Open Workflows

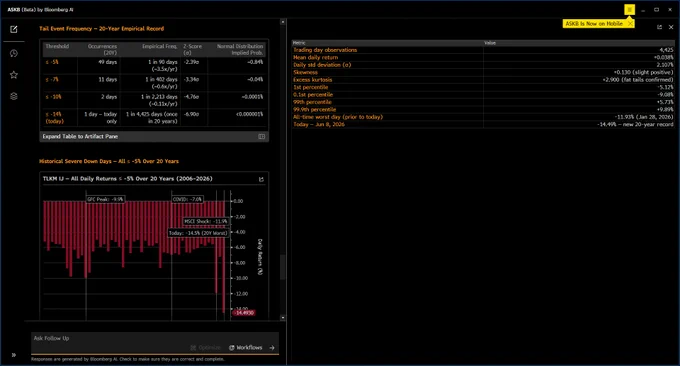coord(245,347)
